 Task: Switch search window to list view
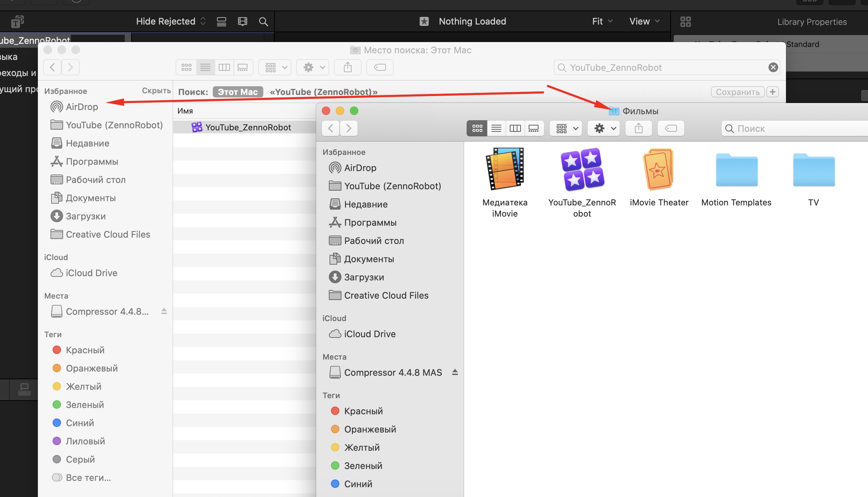click(x=205, y=67)
